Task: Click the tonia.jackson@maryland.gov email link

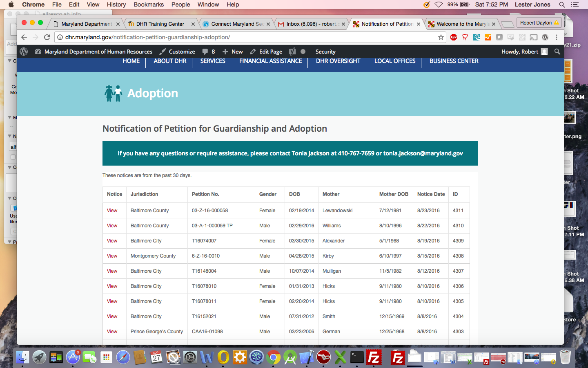Action: tap(423, 153)
